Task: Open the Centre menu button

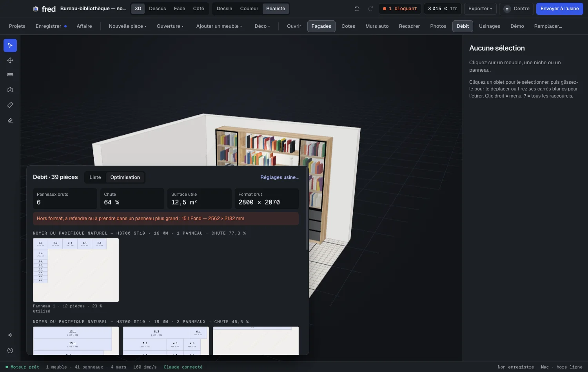Action: click(x=516, y=9)
